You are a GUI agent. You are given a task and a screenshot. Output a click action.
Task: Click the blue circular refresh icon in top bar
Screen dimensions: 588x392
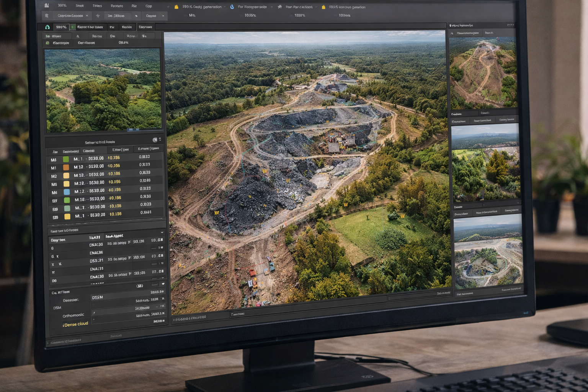click(x=232, y=7)
